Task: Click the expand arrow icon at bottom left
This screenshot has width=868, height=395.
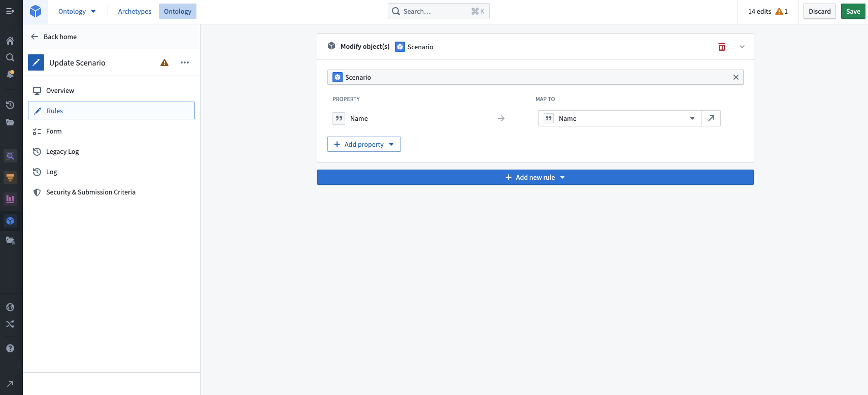Action: [x=10, y=384]
